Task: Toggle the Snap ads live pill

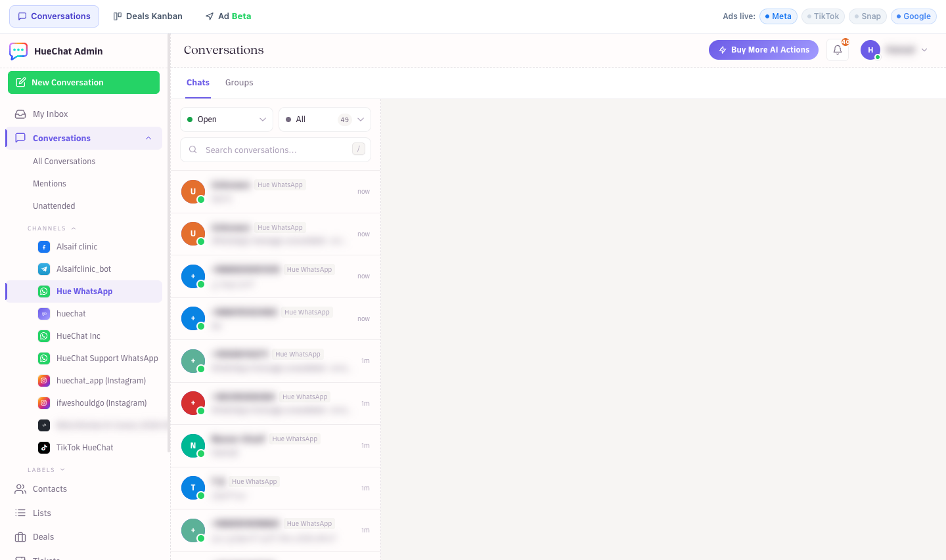Action: (868, 16)
